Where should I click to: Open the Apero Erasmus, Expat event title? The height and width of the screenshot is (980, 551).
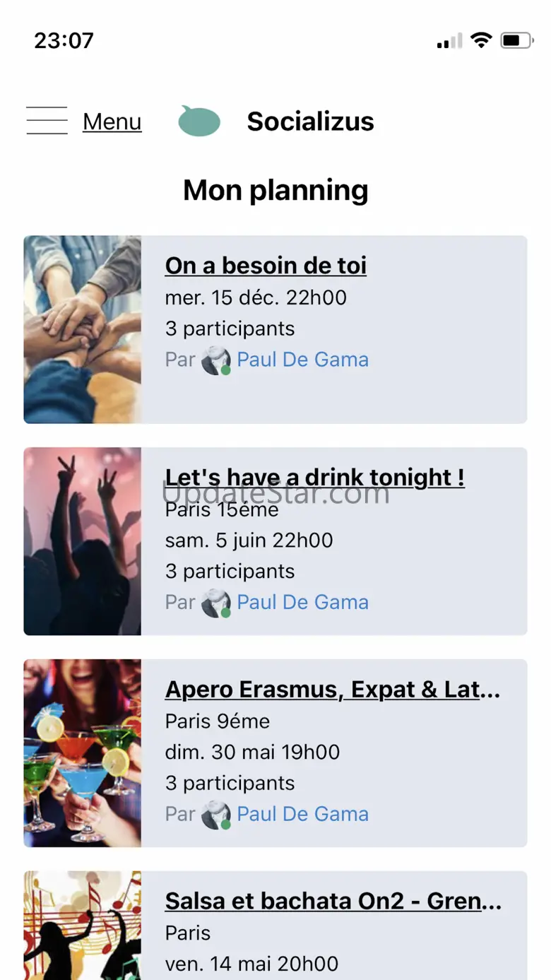(x=333, y=689)
